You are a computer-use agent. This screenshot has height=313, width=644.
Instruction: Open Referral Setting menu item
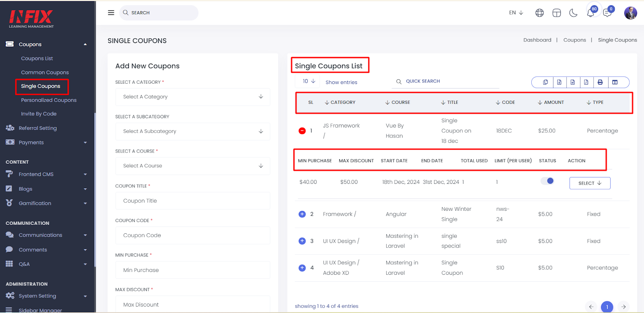click(37, 128)
